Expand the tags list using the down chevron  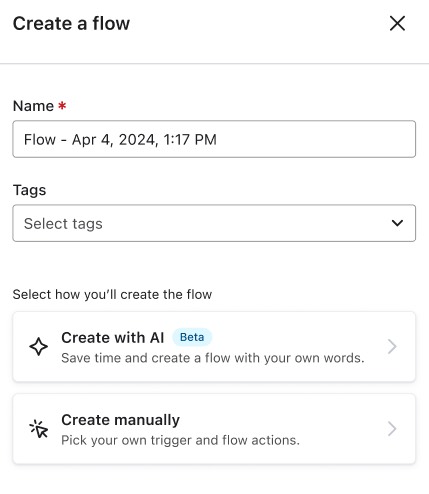[397, 223]
